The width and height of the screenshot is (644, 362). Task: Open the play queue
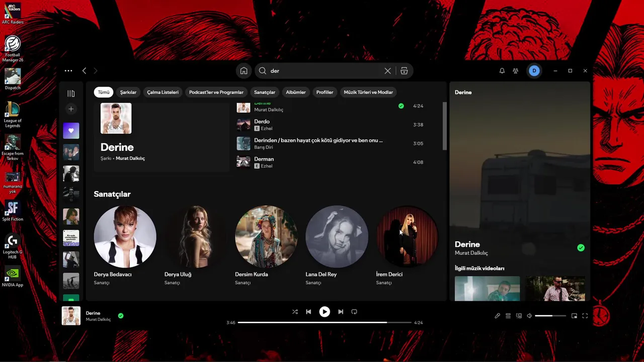(508, 316)
